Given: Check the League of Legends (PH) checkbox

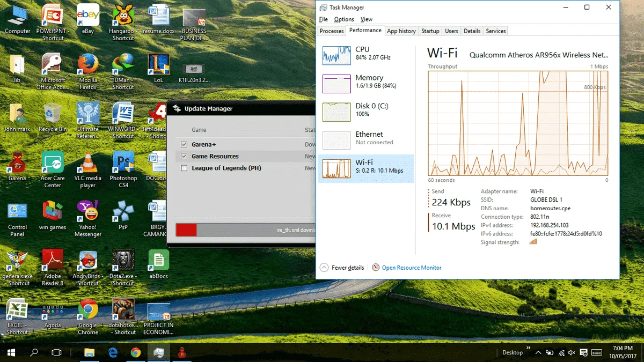Looking at the screenshot, I should coord(184,168).
